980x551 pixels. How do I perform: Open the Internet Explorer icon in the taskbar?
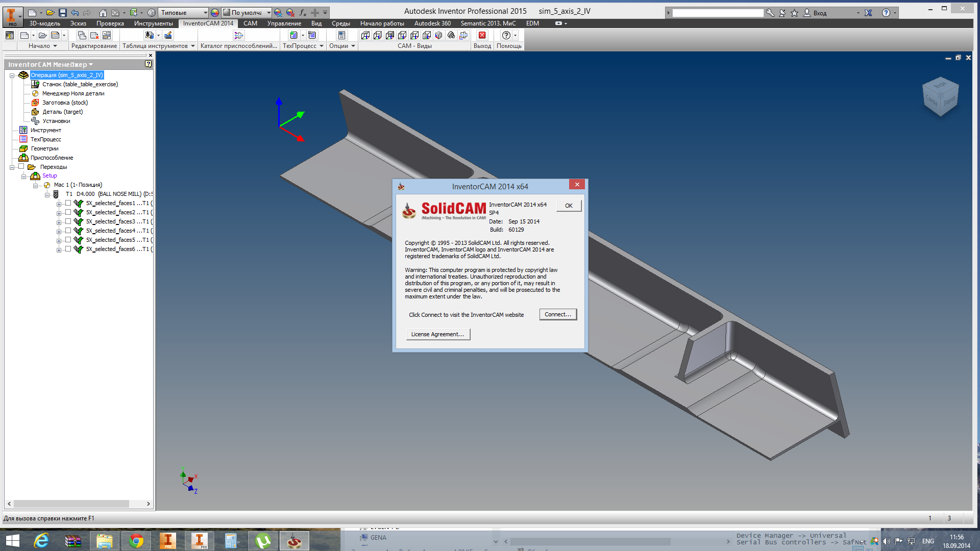click(x=41, y=541)
